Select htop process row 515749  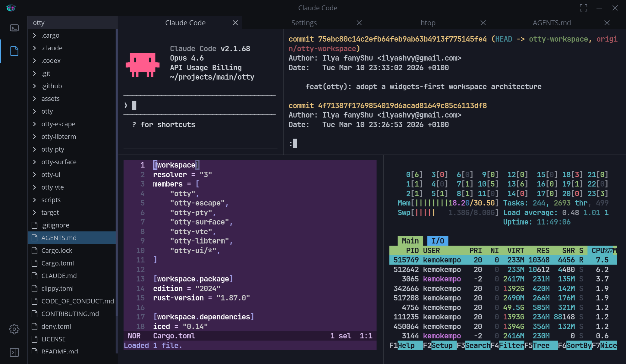coord(503,260)
